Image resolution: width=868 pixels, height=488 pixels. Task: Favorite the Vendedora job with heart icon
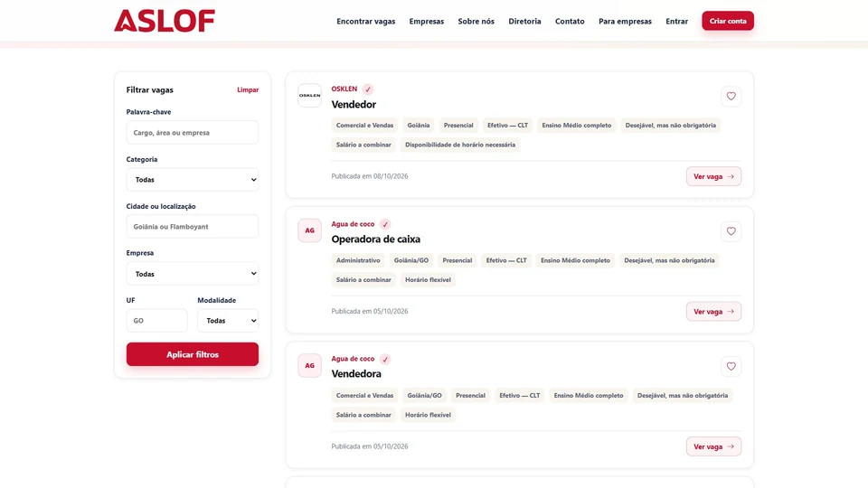point(731,366)
